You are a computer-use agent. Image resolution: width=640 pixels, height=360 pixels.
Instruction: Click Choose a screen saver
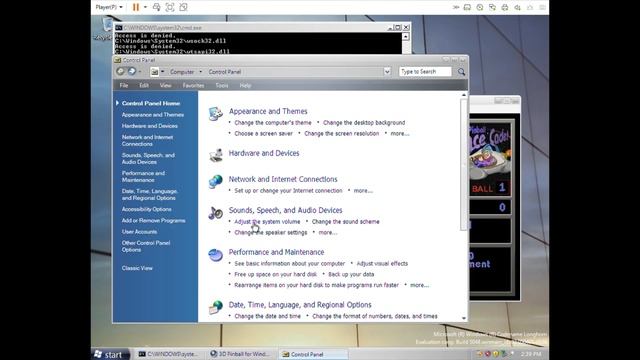click(x=263, y=133)
